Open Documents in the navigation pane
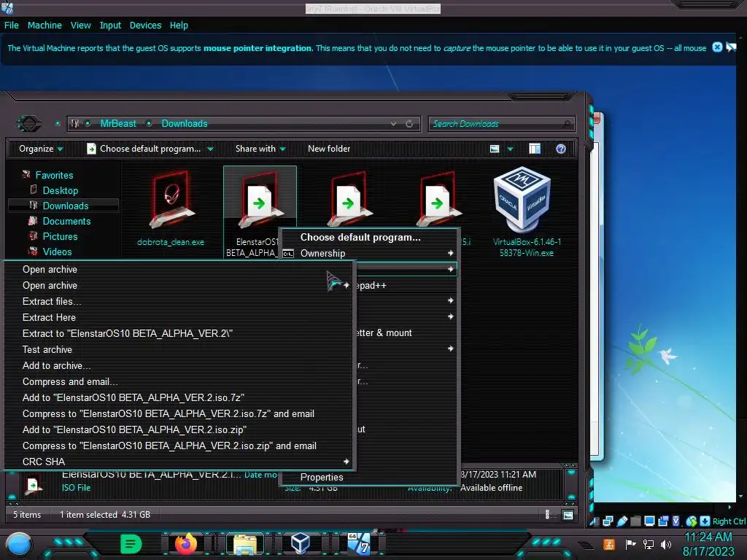 (x=66, y=221)
